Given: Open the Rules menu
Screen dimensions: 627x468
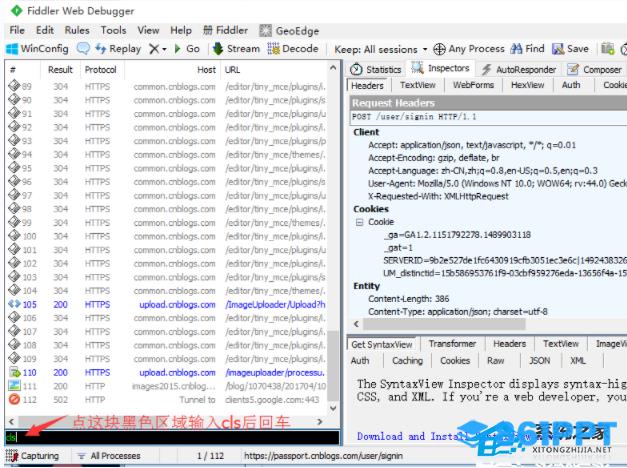Looking at the screenshot, I should [x=77, y=30].
